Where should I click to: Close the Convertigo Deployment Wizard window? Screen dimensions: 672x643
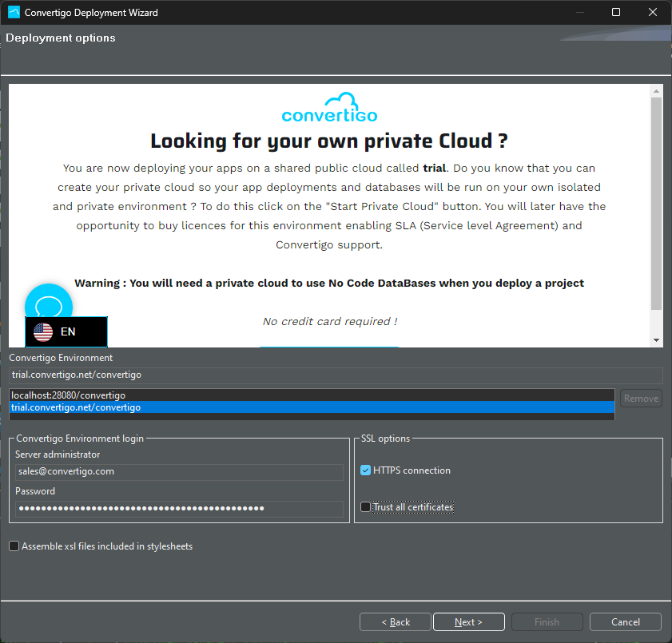pyautogui.click(x=653, y=13)
